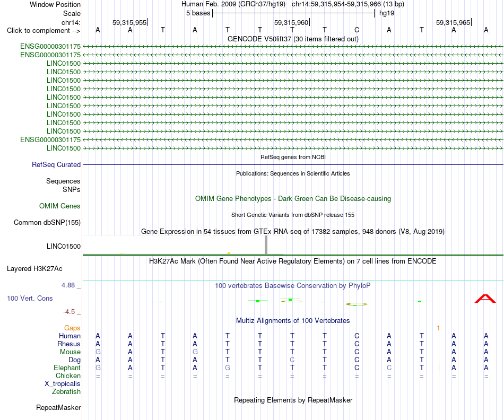Select the RefSeq Curated track label

56,164
